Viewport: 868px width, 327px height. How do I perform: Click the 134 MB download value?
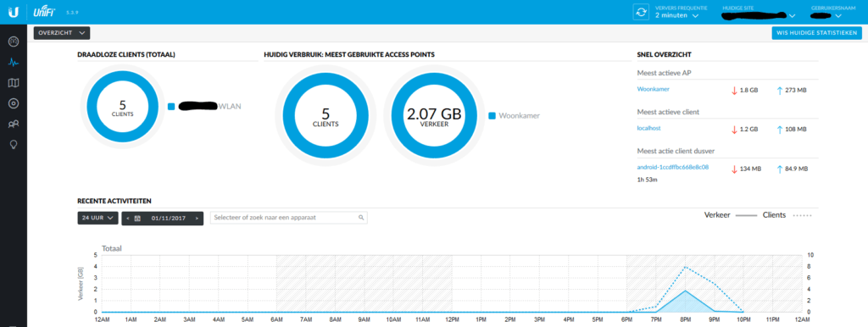[x=751, y=169]
